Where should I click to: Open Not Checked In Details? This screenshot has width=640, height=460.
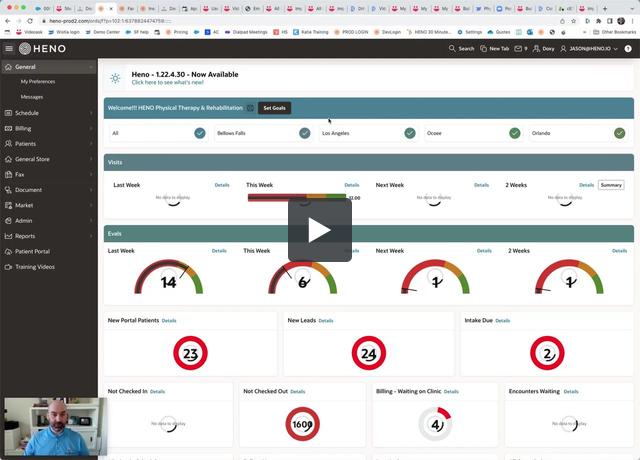tap(158, 392)
